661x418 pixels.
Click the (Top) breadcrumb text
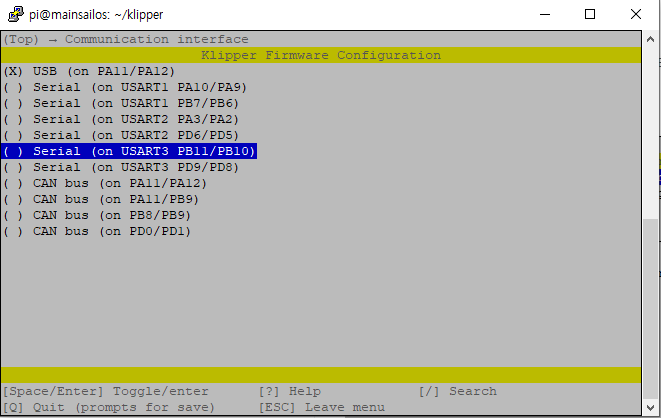point(21,39)
